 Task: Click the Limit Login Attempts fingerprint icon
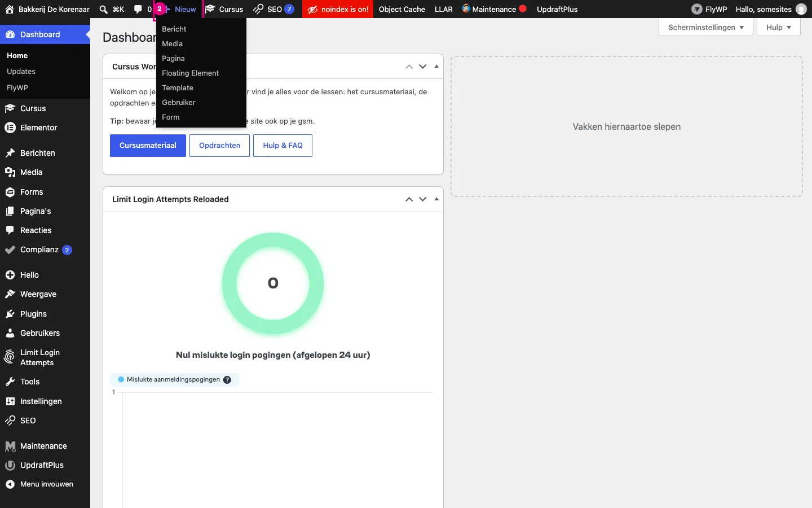(10, 357)
